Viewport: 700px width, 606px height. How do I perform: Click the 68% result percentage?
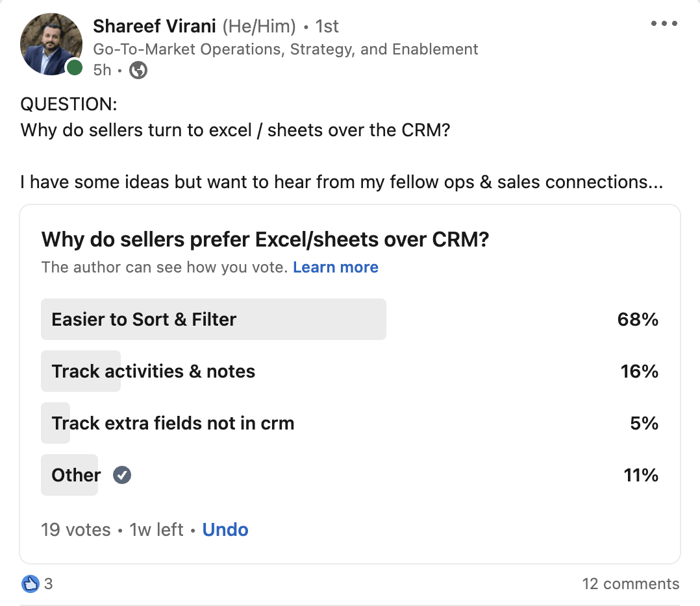click(x=638, y=319)
